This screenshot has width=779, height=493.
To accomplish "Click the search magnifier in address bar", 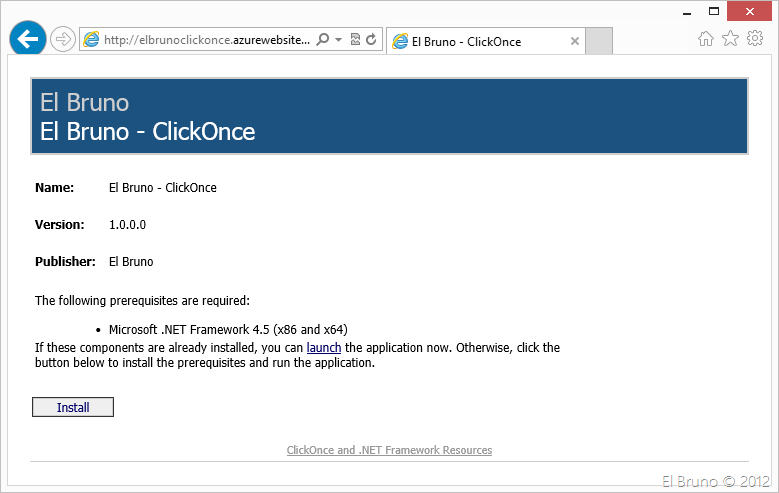I will (x=323, y=40).
